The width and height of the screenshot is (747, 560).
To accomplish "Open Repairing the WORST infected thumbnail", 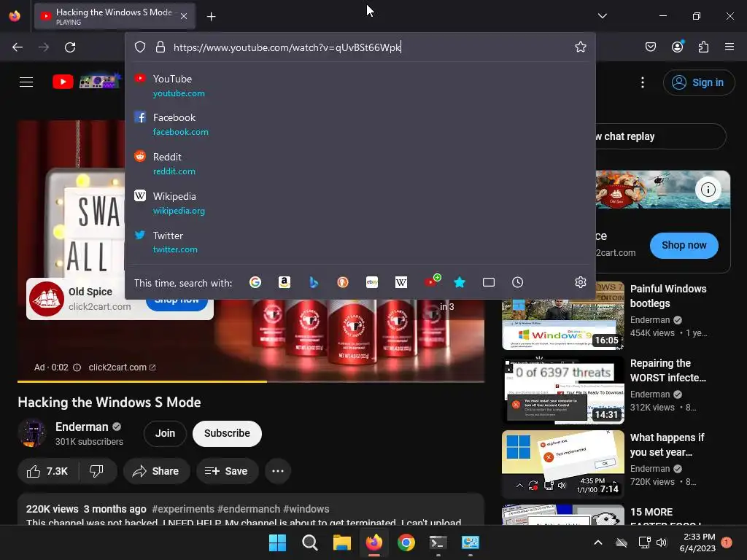I will (562, 389).
